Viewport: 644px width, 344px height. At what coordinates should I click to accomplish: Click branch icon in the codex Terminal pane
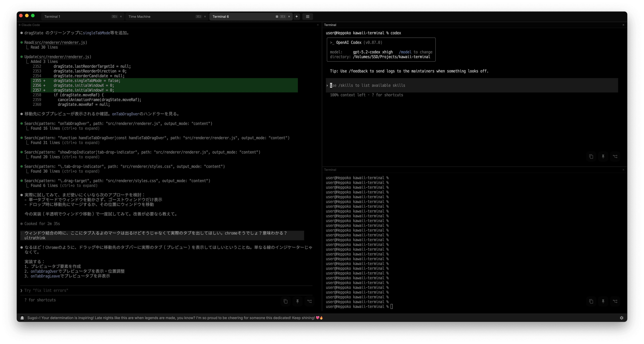[615, 156]
